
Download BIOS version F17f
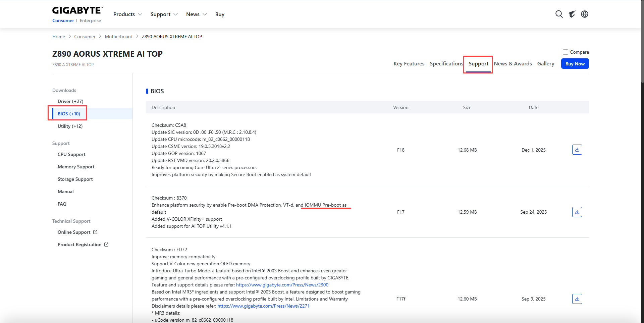coord(577,299)
